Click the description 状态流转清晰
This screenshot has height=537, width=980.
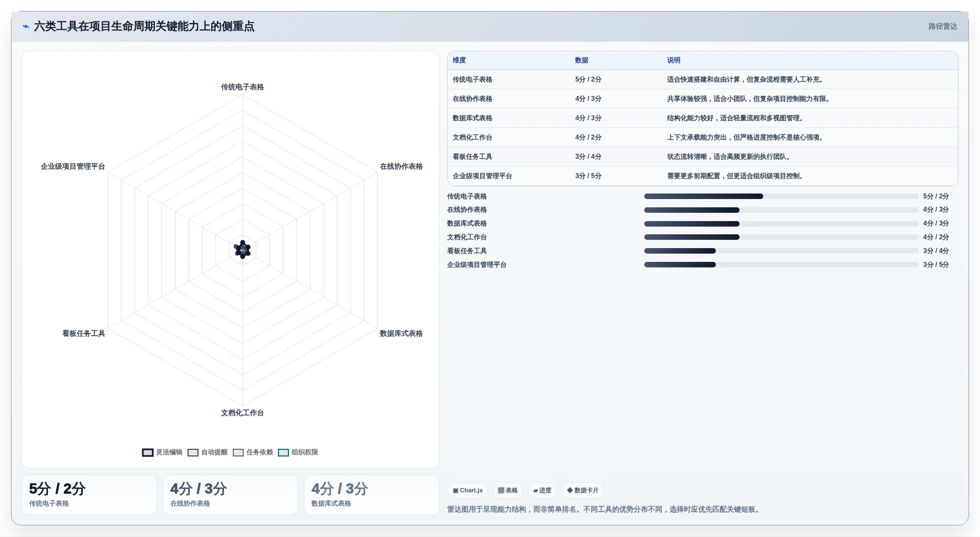(x=729, y=157)
